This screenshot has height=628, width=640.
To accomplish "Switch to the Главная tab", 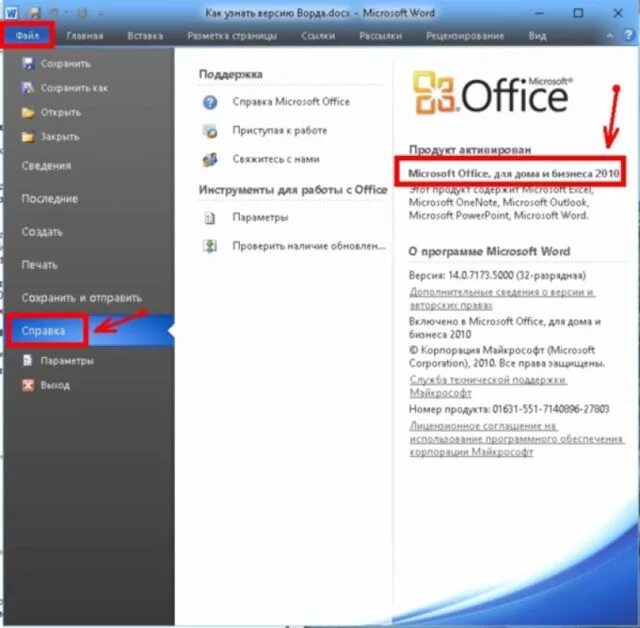I will 85,36.
